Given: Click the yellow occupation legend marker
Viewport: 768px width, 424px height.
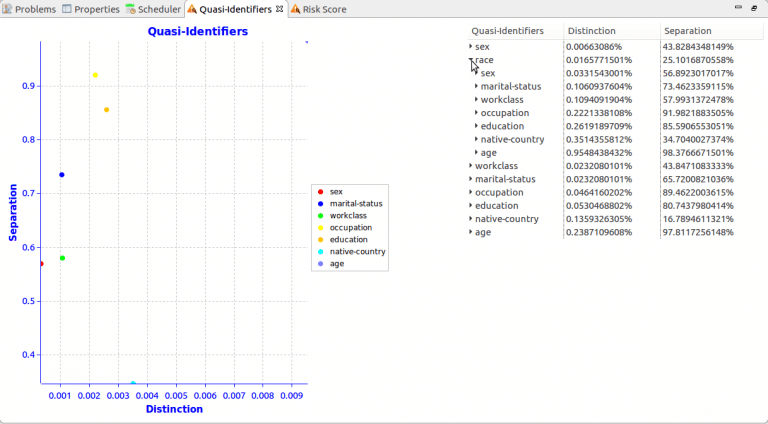Looking at the screenshot, I should pos(321,228).
